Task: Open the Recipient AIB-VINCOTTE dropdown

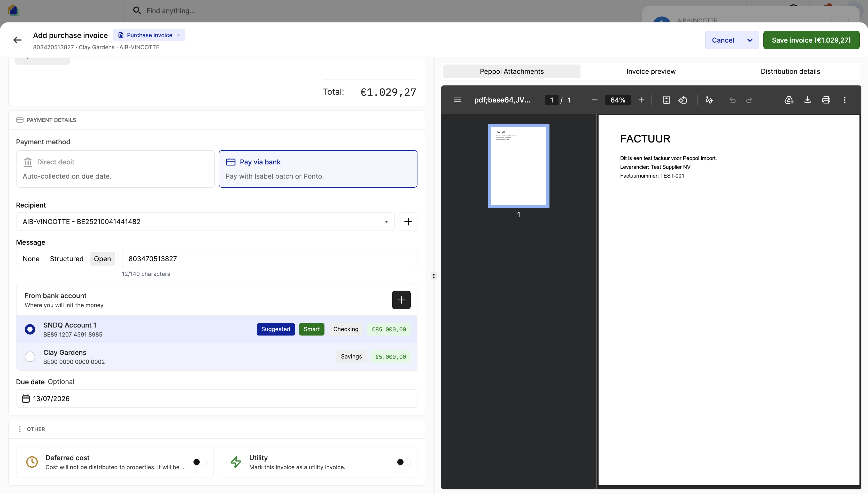Action: [205, 221]
